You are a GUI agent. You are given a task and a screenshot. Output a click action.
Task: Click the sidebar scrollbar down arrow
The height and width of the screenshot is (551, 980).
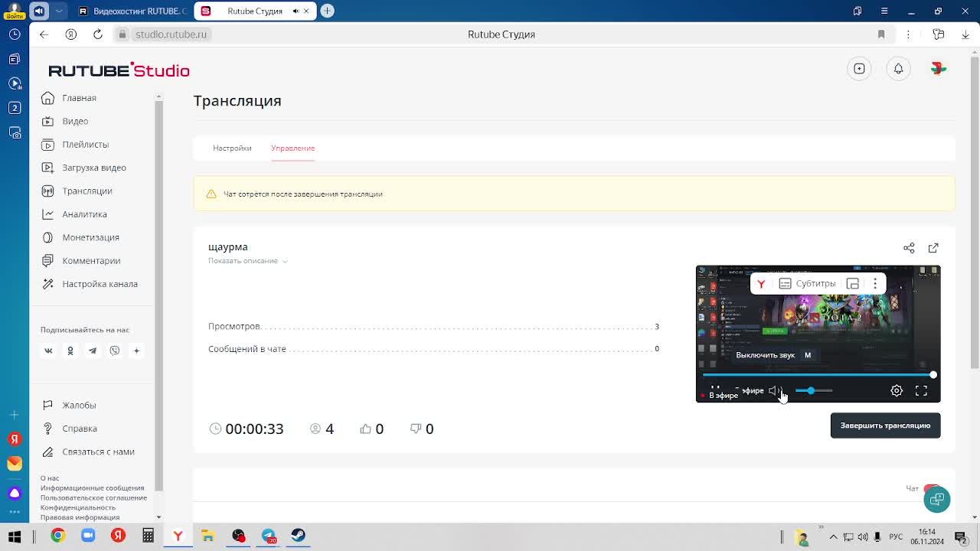(158, 517)
